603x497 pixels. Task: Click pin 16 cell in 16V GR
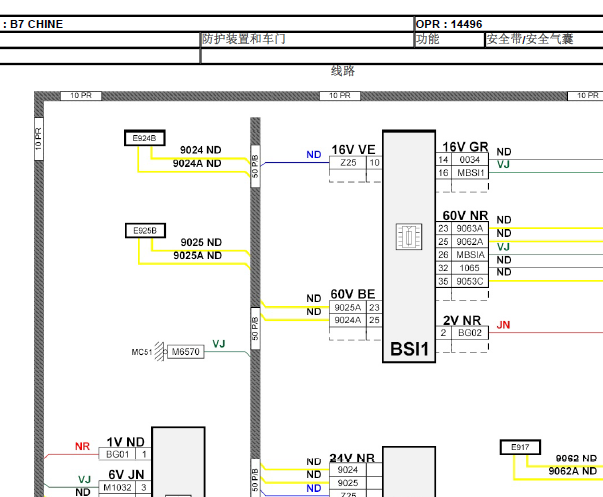(x=443, y=173)
